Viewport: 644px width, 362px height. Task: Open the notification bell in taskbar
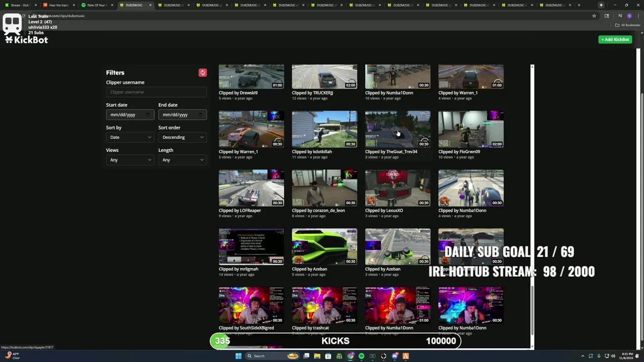637,356
